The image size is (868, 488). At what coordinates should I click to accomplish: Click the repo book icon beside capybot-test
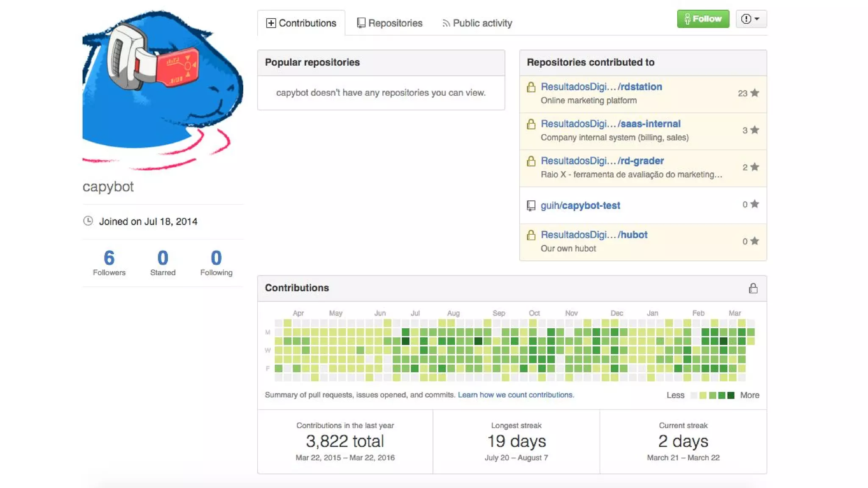click(531, 206)
